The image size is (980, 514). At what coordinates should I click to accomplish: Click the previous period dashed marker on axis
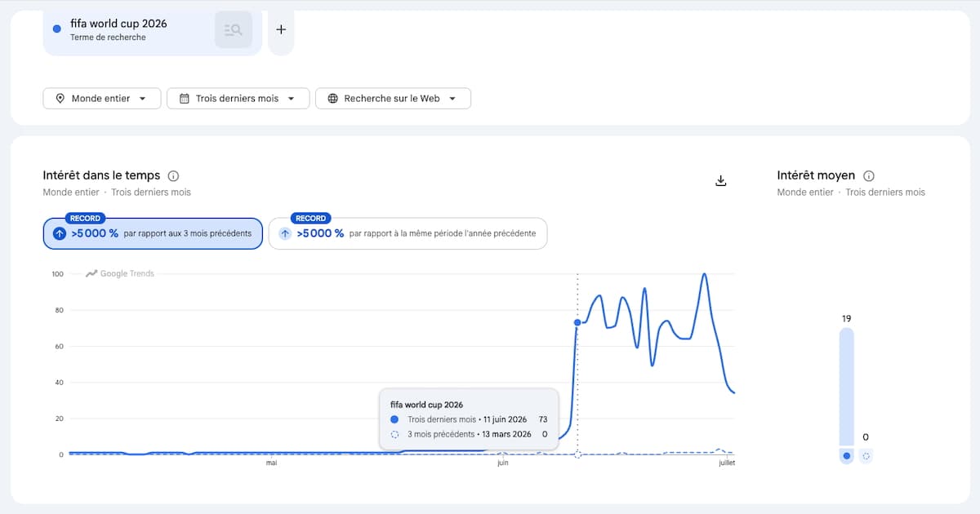pyautogui.click(x=577, y=454)
